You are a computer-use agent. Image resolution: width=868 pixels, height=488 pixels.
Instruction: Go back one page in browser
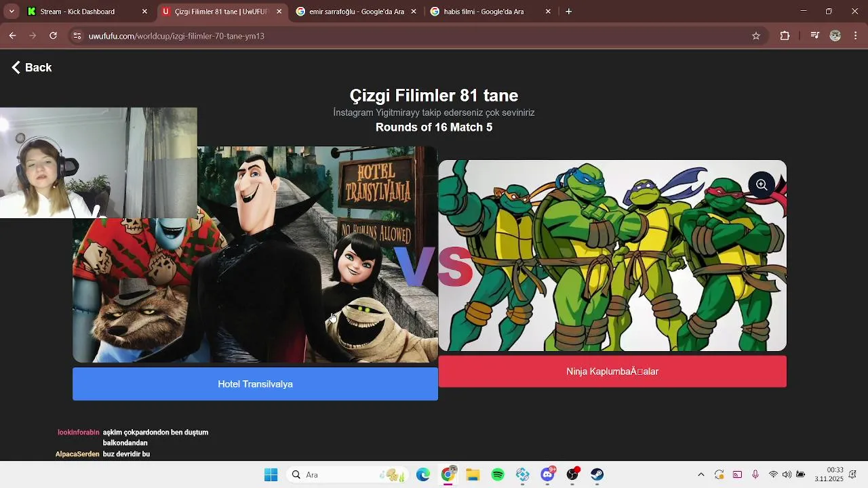click(x=12, y=36)
